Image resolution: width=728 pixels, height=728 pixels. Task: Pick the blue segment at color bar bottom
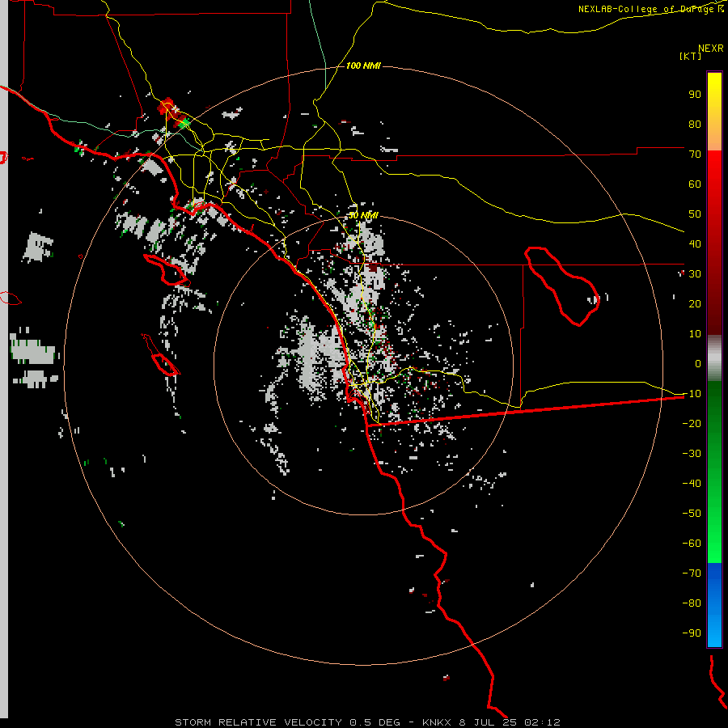click(x=714, y=605)
